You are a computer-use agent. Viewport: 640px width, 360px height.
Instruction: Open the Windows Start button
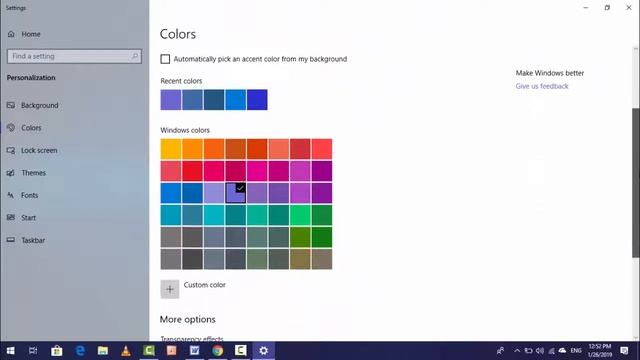tap(11, 351)
